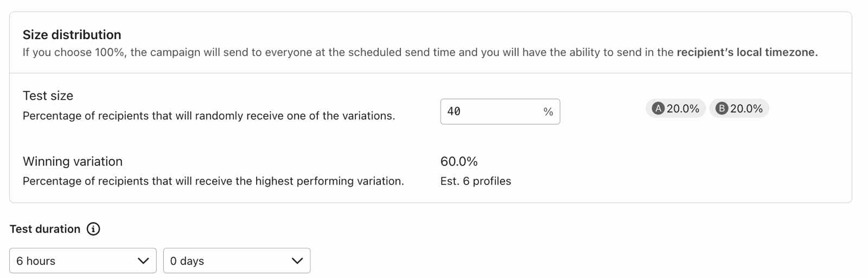Viewport: 868px width, 278px height.
Task: Open the "6 hours" duration dropdown
Action: [x=82, y=261]
